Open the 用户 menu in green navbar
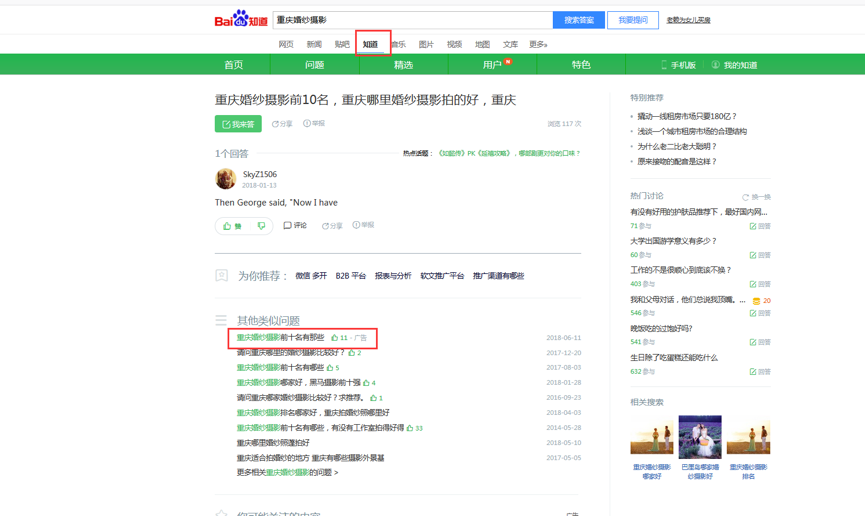The image size is (865, 516). (492, 65)
